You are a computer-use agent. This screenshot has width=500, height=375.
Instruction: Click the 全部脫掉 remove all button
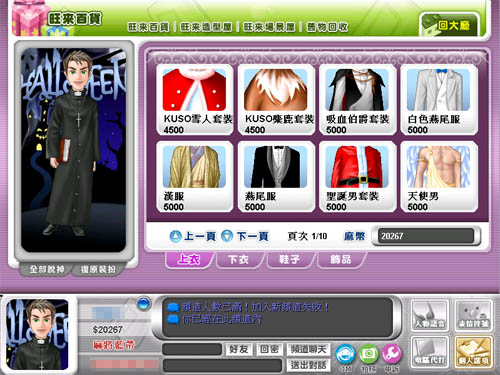[x=47, y=269]
